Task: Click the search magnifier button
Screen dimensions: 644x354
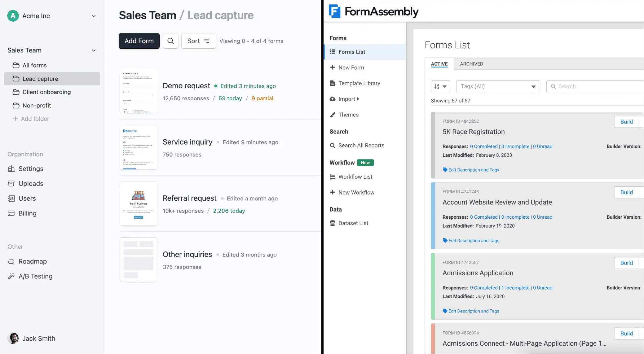Action: click(170, 41)
